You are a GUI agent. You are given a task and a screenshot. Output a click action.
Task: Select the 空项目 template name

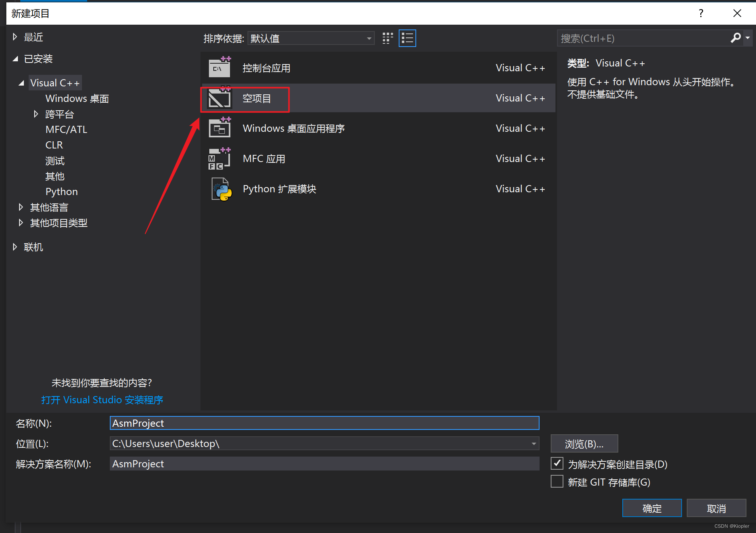tap(257, 98)
